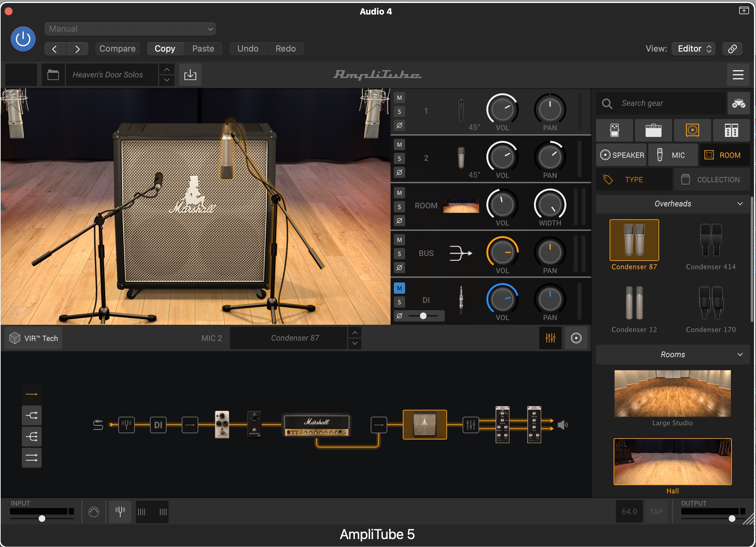Select the noise gate pedal in chain
The height and width of the screenshot is (547, 756).
click(222, 424)
